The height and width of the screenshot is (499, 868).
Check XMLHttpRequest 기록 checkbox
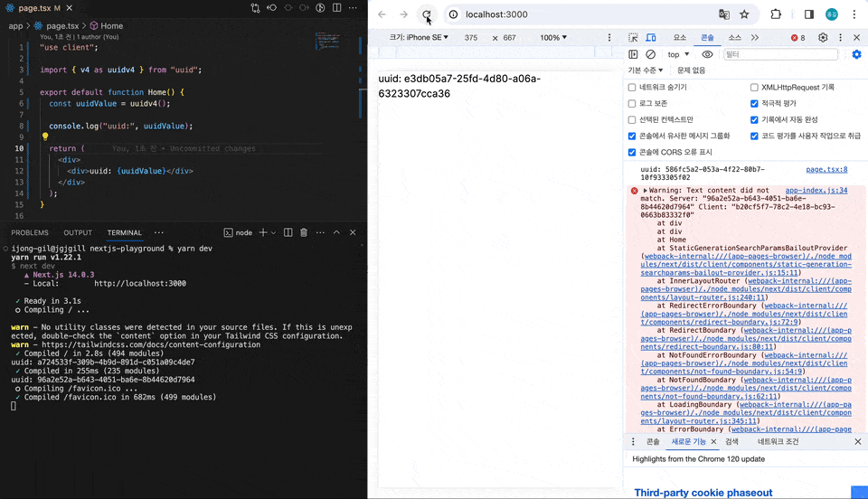point(754,88)
